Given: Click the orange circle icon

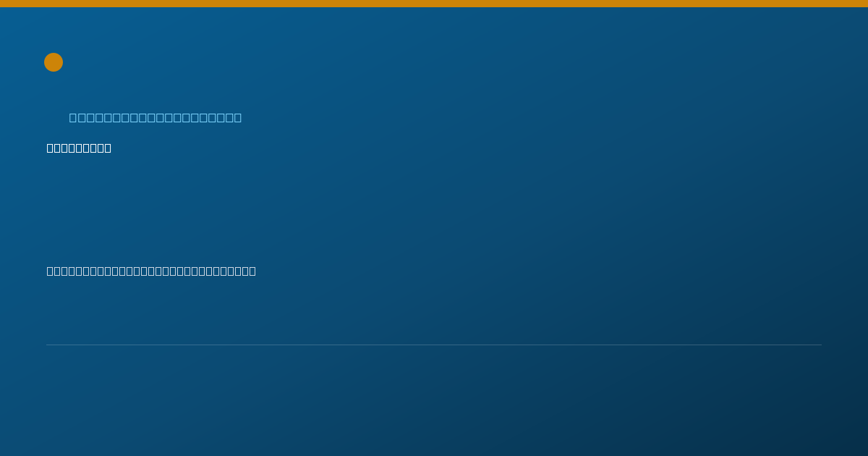Looking at the screenshot, I should tap(54, 62).
